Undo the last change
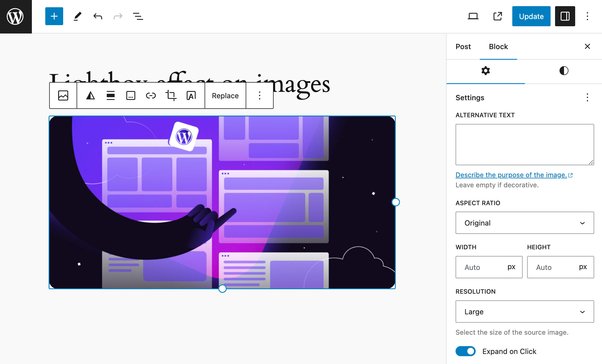 point(97,16)
